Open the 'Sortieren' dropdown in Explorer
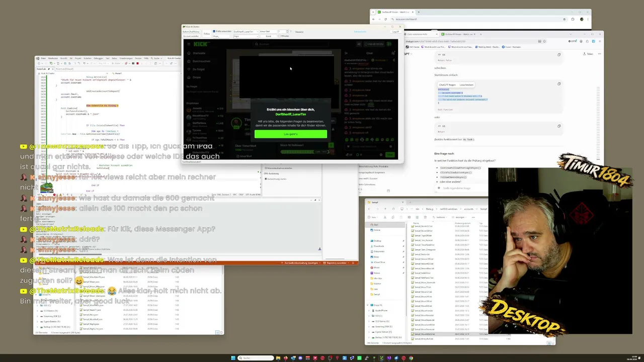644x362 pixels. click(441, 217)
